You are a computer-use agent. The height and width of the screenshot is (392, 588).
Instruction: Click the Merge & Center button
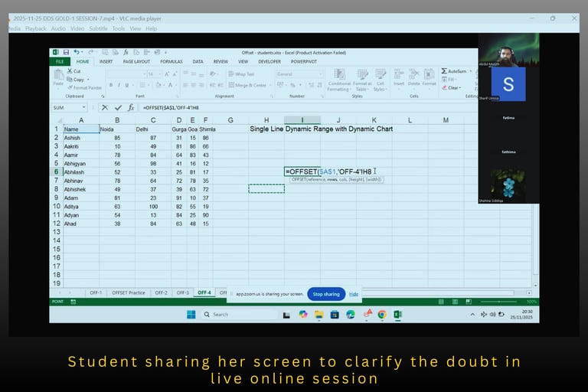tap(247, 85)
